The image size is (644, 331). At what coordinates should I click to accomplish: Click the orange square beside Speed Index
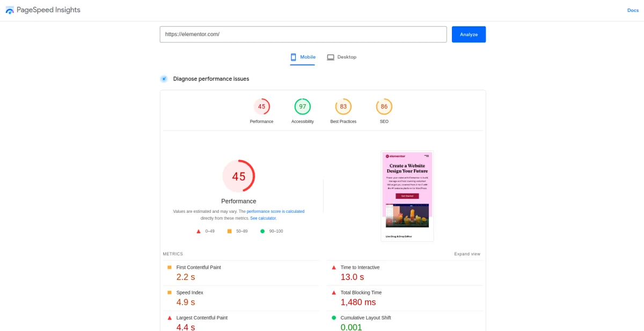point(170,293)
